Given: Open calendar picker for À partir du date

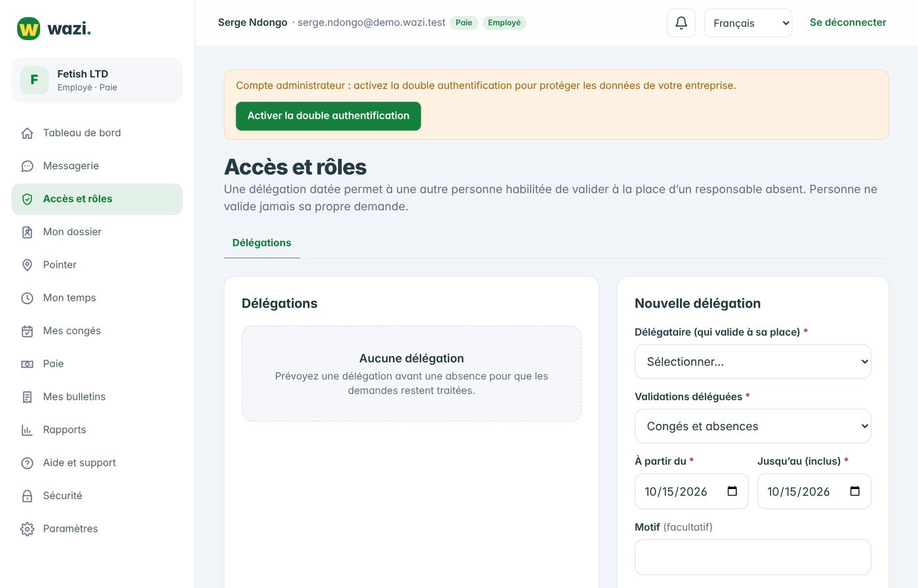Looking at the screenshot, I should tap(732, 491).
